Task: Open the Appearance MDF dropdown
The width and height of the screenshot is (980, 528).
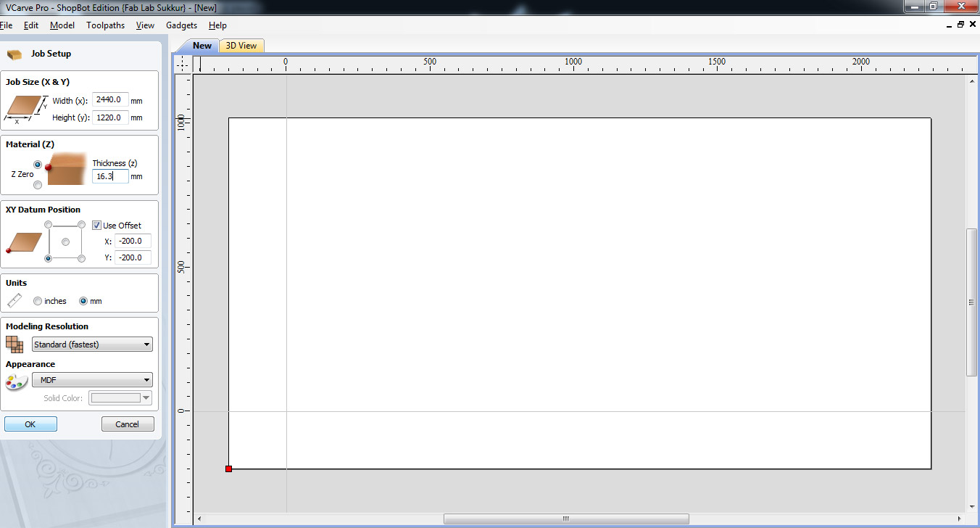Action: coord(93,380)
